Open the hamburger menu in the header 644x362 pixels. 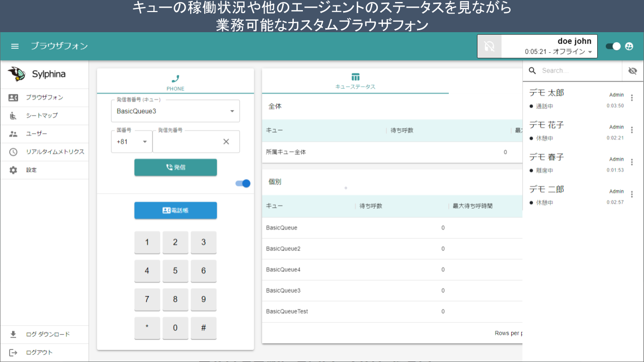click(x=15, y=46)
